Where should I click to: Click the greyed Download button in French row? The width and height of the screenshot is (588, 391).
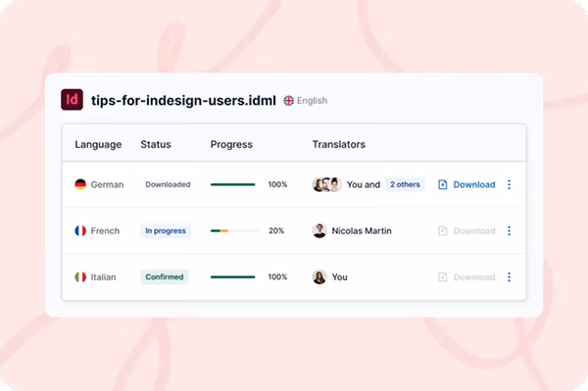466,230
